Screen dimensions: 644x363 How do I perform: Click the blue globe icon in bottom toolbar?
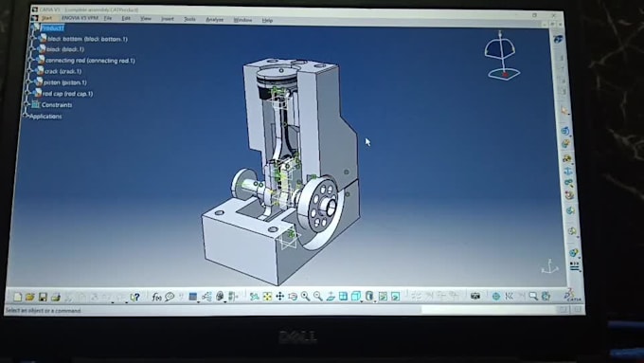496,296
